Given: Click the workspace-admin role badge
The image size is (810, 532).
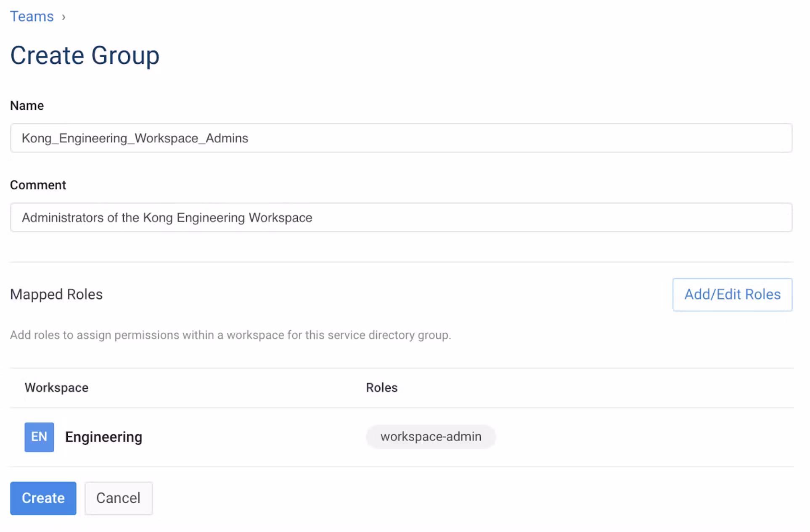Looking at the screenshot, I should (430, 437).
